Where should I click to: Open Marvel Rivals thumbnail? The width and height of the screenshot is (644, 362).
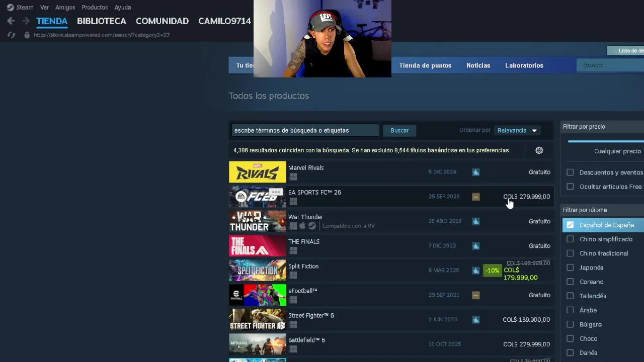point(258,172)
